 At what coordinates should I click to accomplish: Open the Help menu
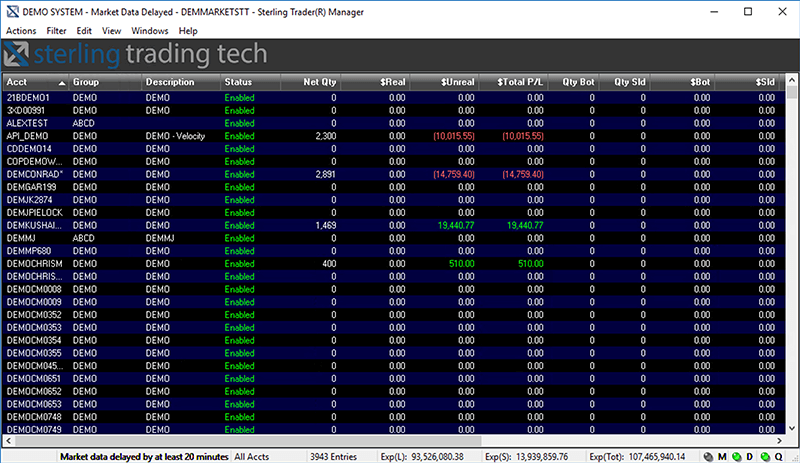tap(188, 31)
